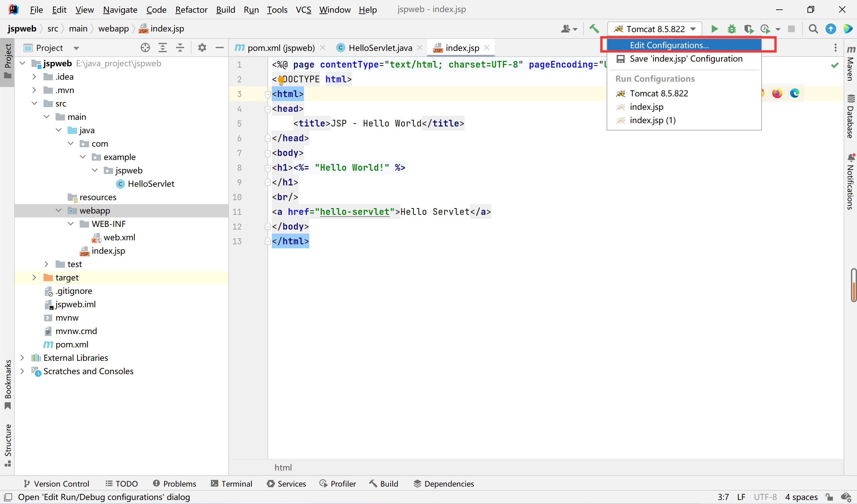The width and height of the screenshot is (857, 504).
Task: Click the Profiler run icon
Action: pyautogui.click(x=765, y=29)
